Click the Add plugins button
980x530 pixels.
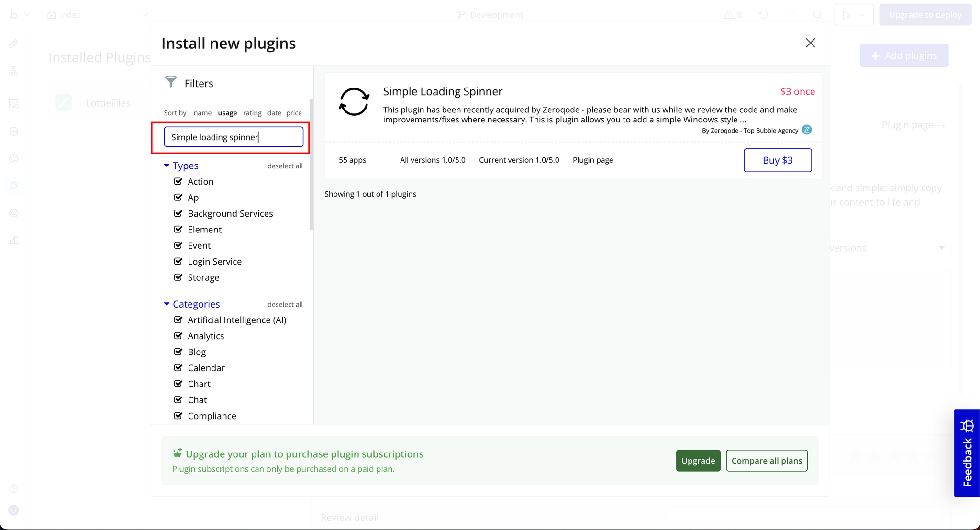904,55
